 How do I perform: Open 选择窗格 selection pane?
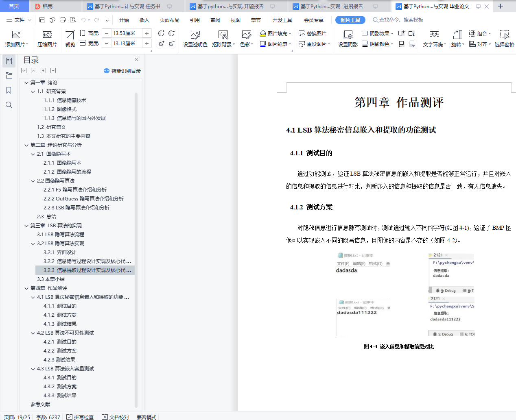tap(505, 39)
